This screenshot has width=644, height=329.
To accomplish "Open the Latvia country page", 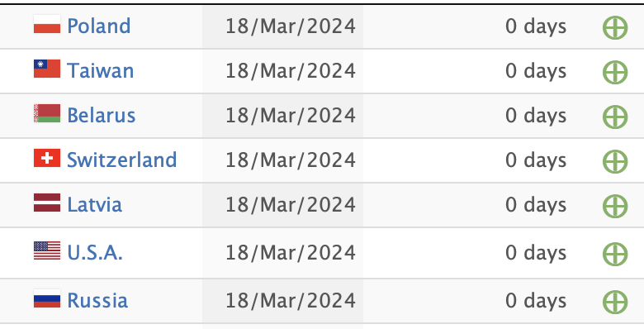I will point(94,204).
